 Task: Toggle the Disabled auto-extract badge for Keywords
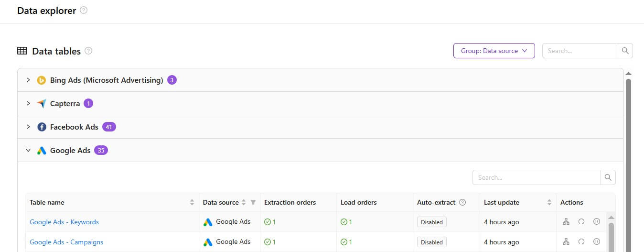click(x=431, y=222)
